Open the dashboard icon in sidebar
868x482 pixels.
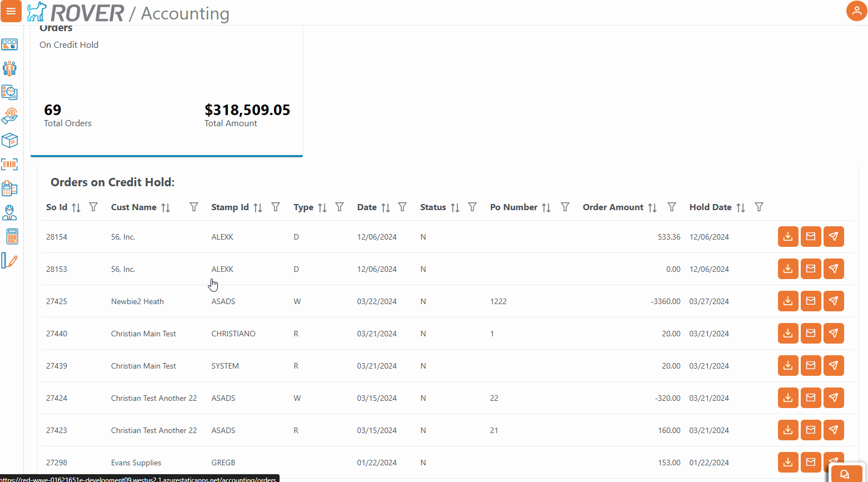(x=9, y=44)
